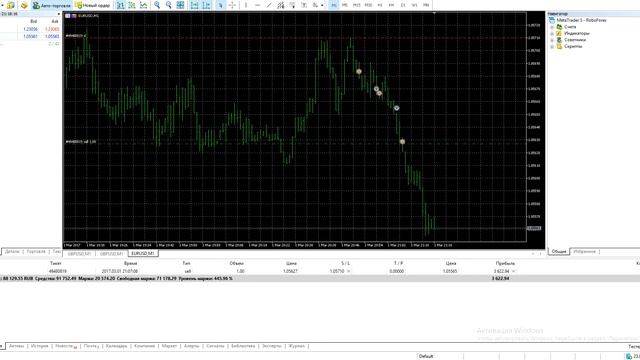Pick the vertical line drawing tool
This screenshot has width=640, height=360.
point(246,5)
